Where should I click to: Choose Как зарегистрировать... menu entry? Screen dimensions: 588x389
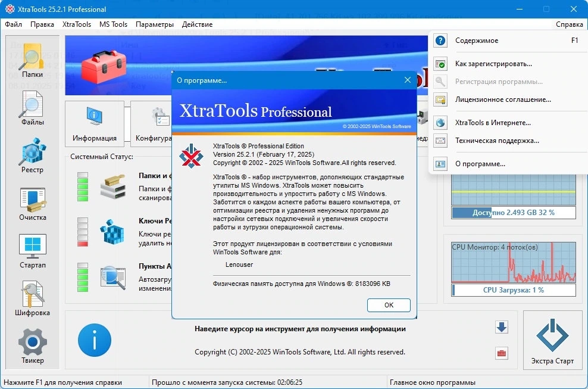[508, 64]
